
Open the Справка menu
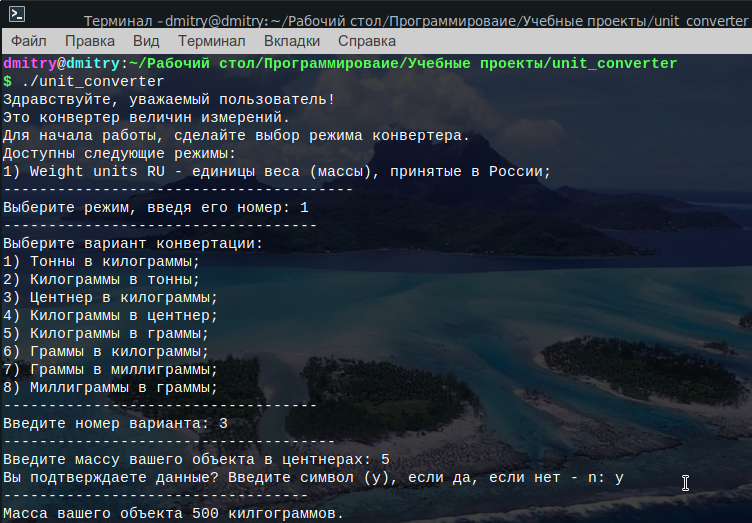[367, 41]
